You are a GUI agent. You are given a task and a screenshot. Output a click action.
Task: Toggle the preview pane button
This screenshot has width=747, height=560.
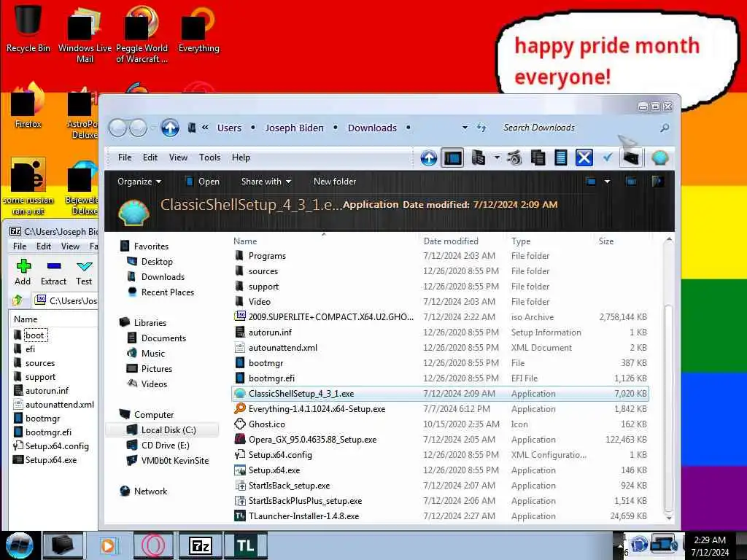[x=631, y=182]
